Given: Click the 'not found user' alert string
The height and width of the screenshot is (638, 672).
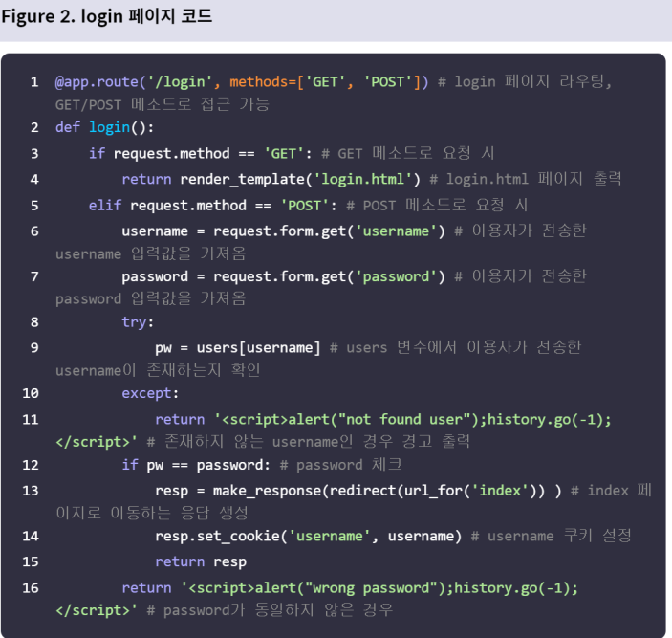Looking at the screenshot, I should point(404,419).
